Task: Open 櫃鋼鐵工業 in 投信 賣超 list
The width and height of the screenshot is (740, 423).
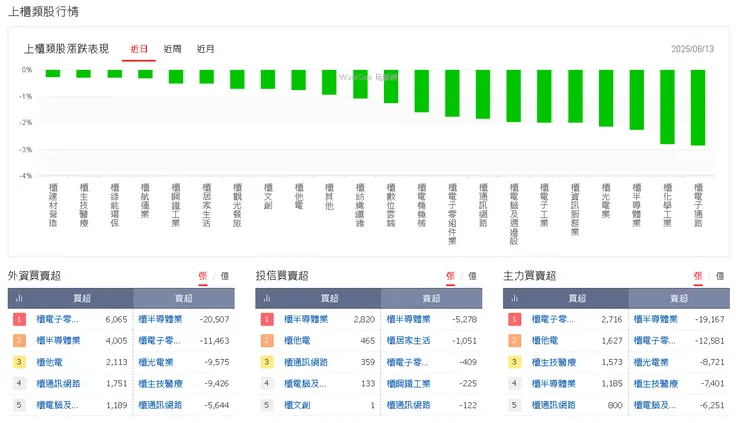Action: pyautogui.click(x=408, y=384)
